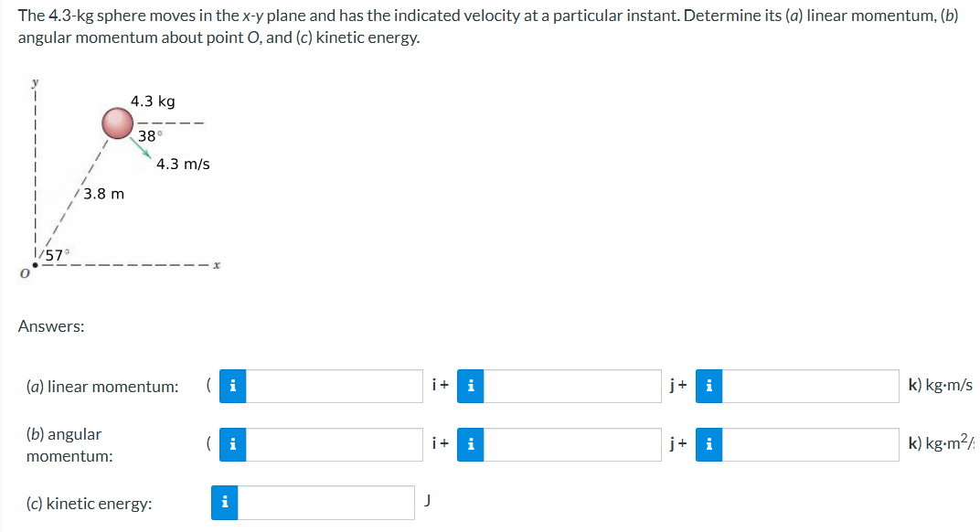The image size is (980, 532).
Task: Click the info icon for angular momentum j-component
Action: 470,445
